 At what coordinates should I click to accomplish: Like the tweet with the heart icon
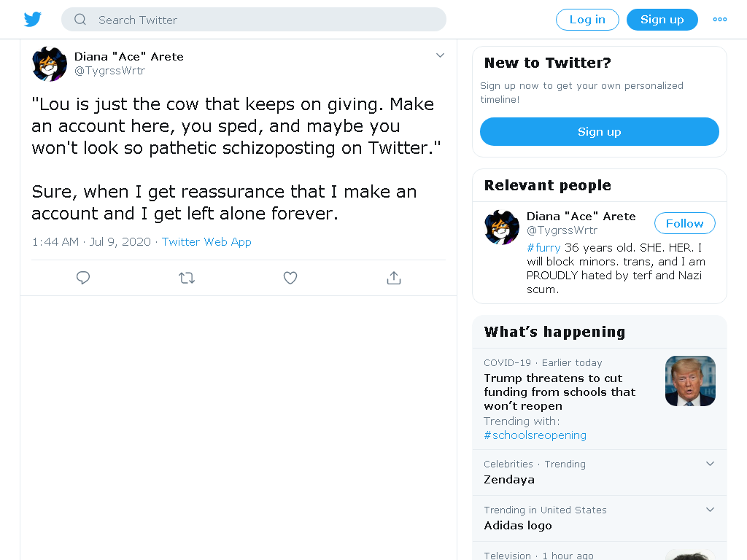pyautogui.click(x=290, y=278)
